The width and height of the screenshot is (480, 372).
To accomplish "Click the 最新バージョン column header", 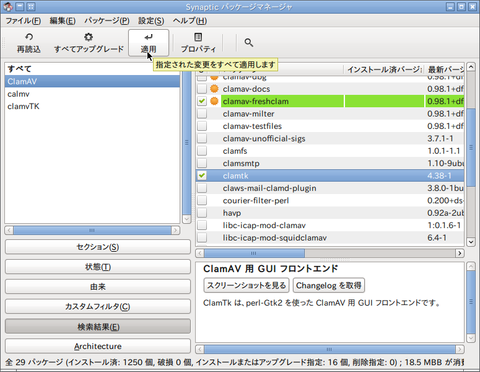I will 444,69.
